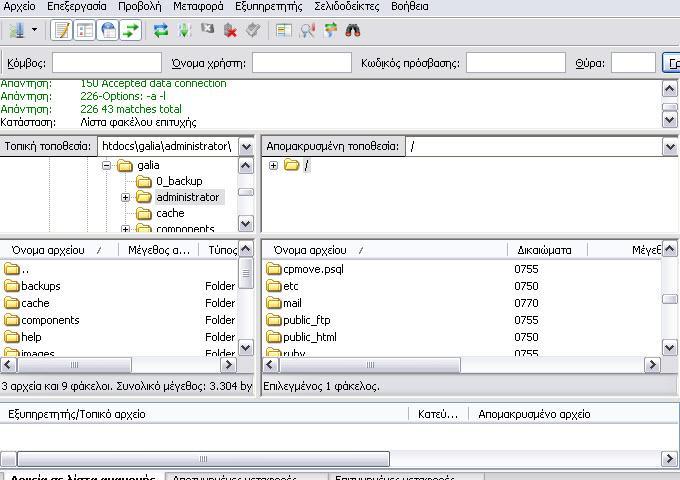Focus the Όνομα χρήστη field
Image resolution: width=680 pixels, height=480 pixels.
302,63
